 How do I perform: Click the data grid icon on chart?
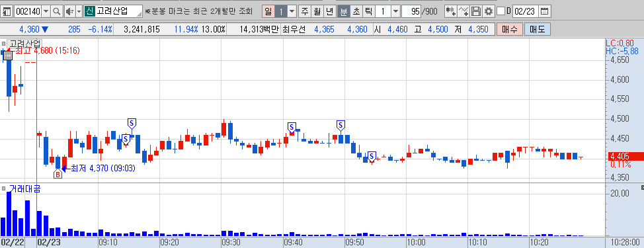point(8,56)
